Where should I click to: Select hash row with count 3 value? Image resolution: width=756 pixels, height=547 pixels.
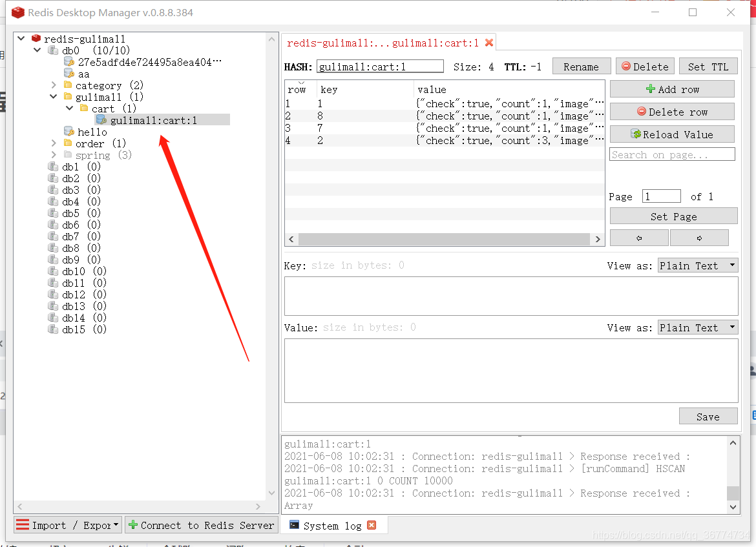445,140
